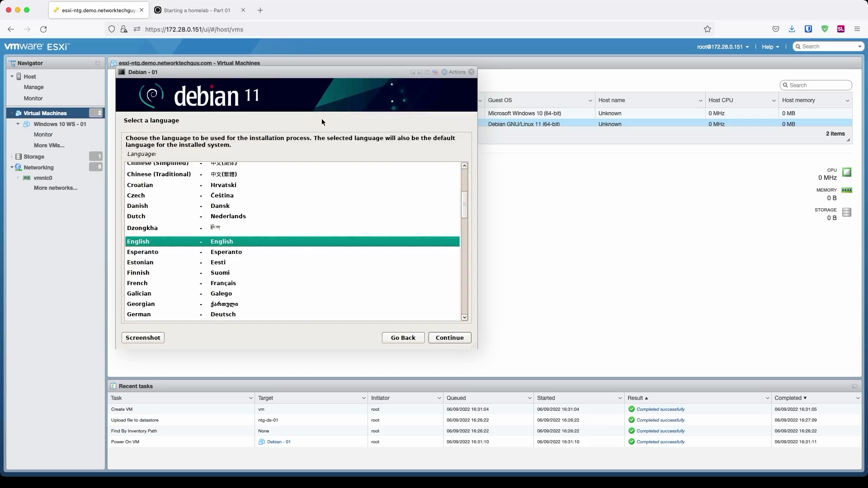Viewport: 868px width, 488px height.
Task: Click the Host icon in Navigator
Action: click(x=19, y=77)
